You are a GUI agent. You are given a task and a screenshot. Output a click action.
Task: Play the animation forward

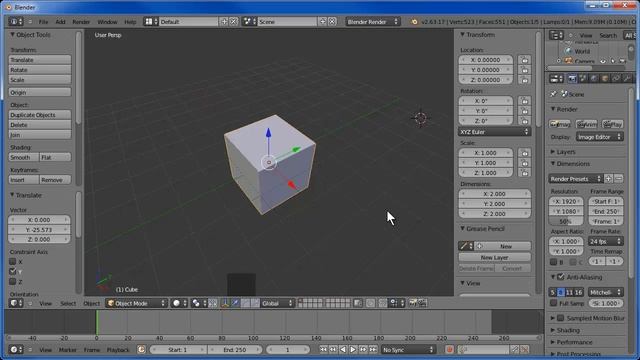coord(353,350)
